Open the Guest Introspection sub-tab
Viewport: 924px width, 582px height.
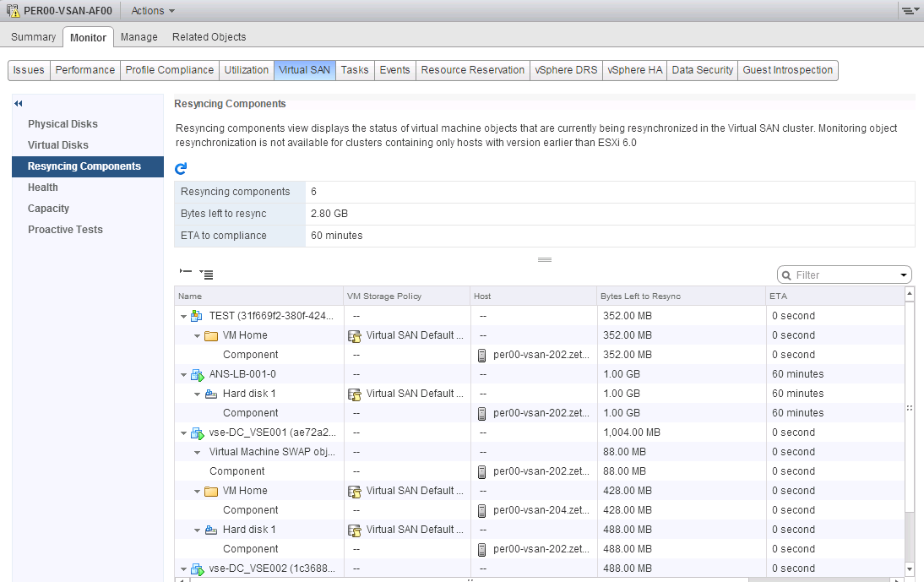click(x=788, y=70)
